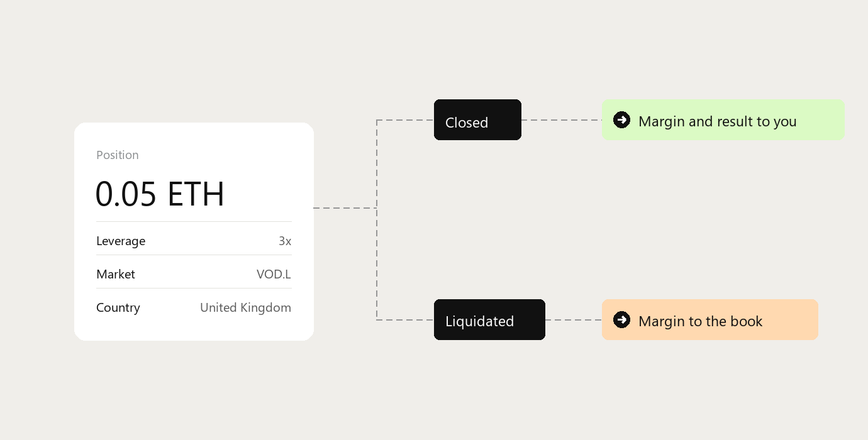Click the VOD.L market value
This screenshot has width=868, height=440.
pos(274,274)
